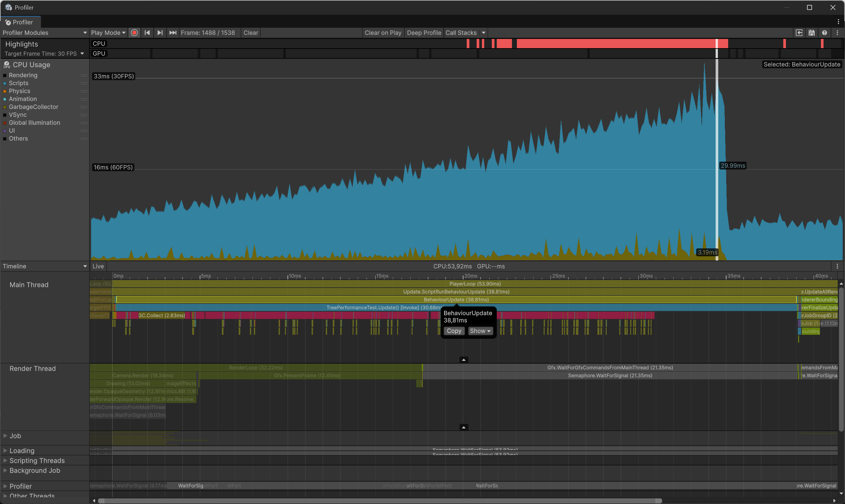Open the Profiler help documentation
The image size is (845, 504).
[825, 33]
